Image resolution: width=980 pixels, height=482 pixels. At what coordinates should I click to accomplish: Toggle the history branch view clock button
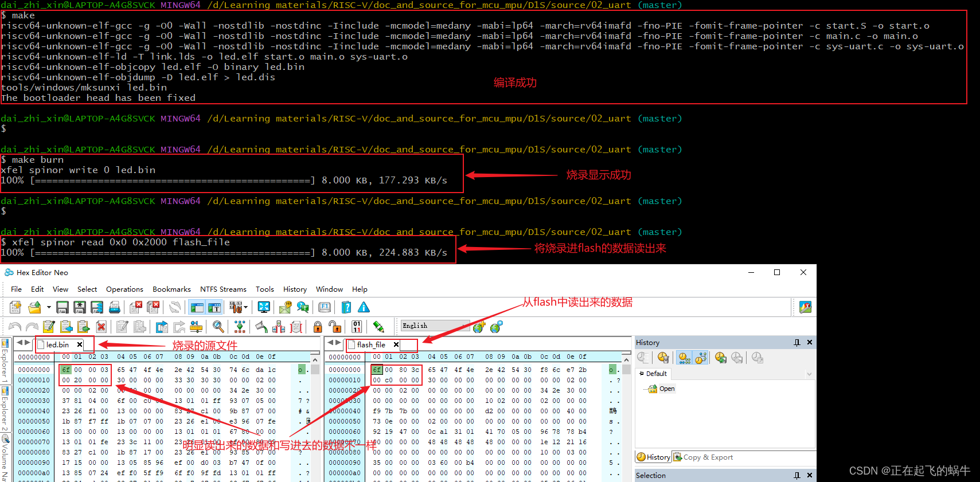[x=701, y=358]
